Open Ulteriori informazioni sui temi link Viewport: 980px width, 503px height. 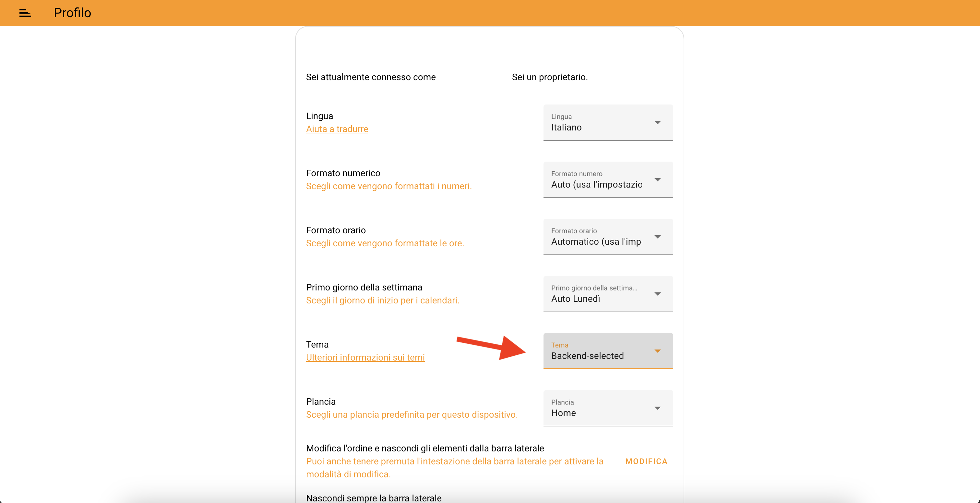click(x=365, y=358)
